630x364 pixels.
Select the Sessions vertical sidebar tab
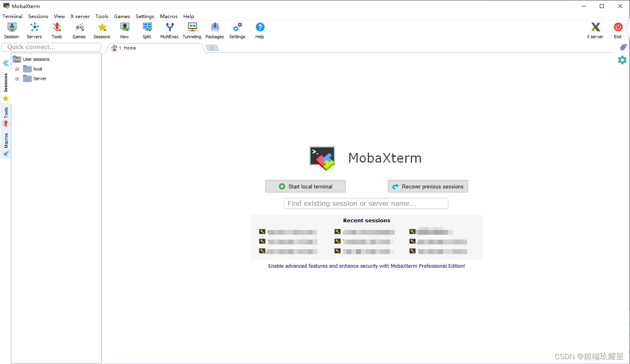6,87
